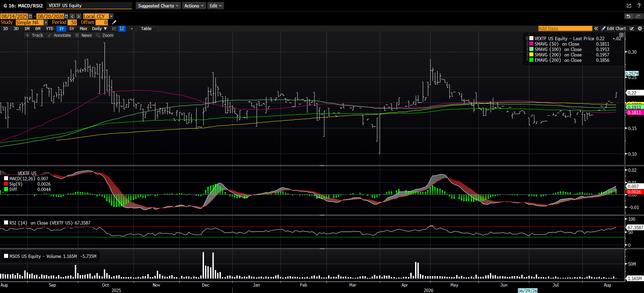Screen dimensions: 644x293
Task: Click the export chart share icon
Action: coord(629,6)
